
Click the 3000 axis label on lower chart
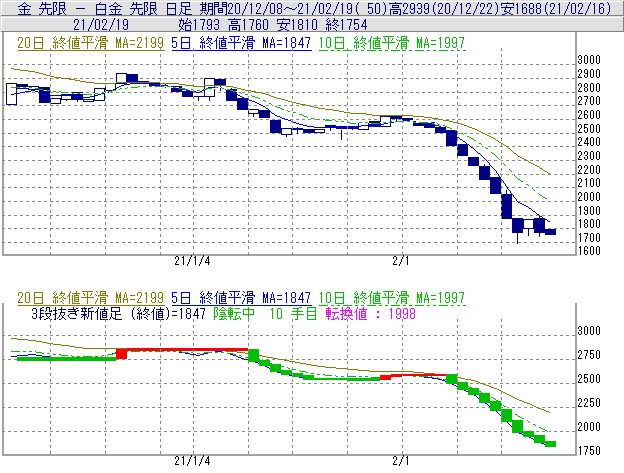coord(589,331)
